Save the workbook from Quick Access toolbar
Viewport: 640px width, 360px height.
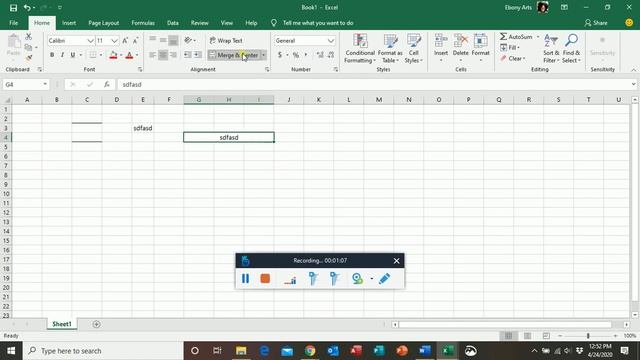pyautogui.click(x=13, y=7)
